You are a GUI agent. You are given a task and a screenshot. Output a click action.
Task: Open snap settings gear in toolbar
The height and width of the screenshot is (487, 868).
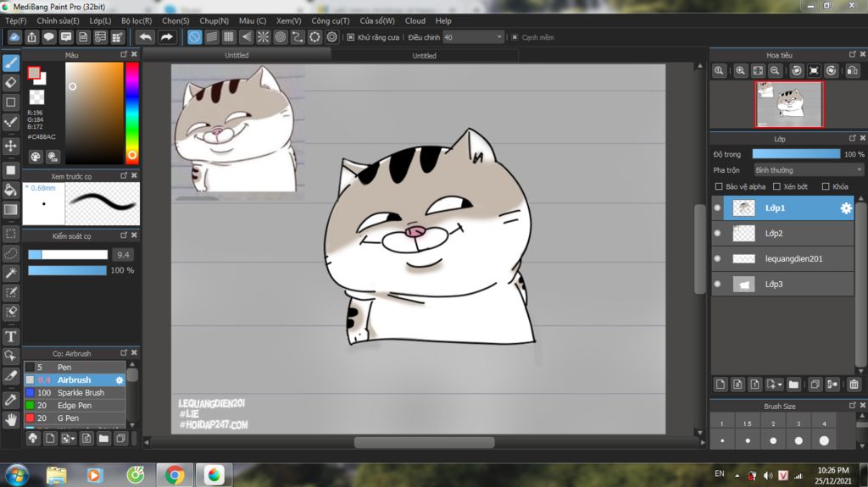[x=331, y=37]
